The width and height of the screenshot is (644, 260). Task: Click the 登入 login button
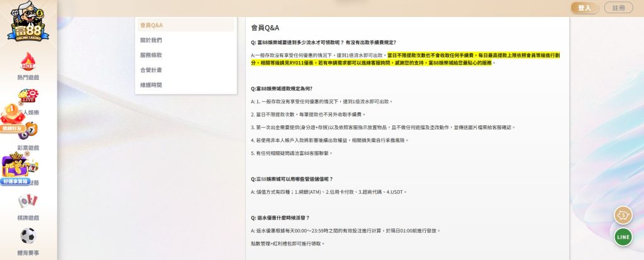click(x=585, y=8)
